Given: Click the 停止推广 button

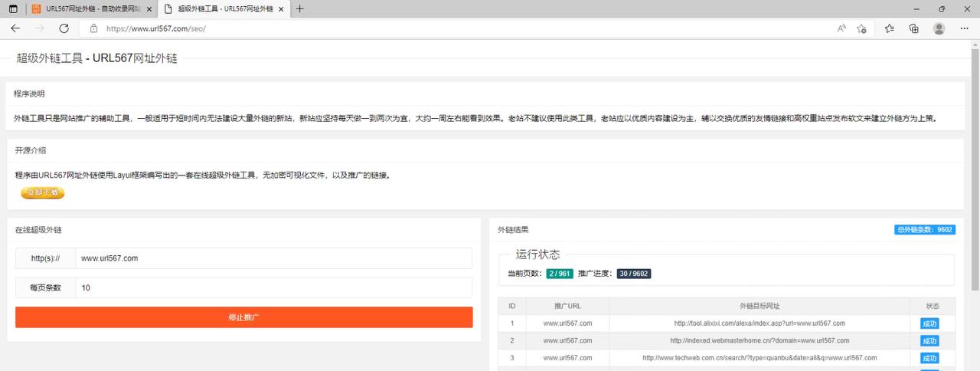Looking at the screenshot, I should tap(244, 317).
